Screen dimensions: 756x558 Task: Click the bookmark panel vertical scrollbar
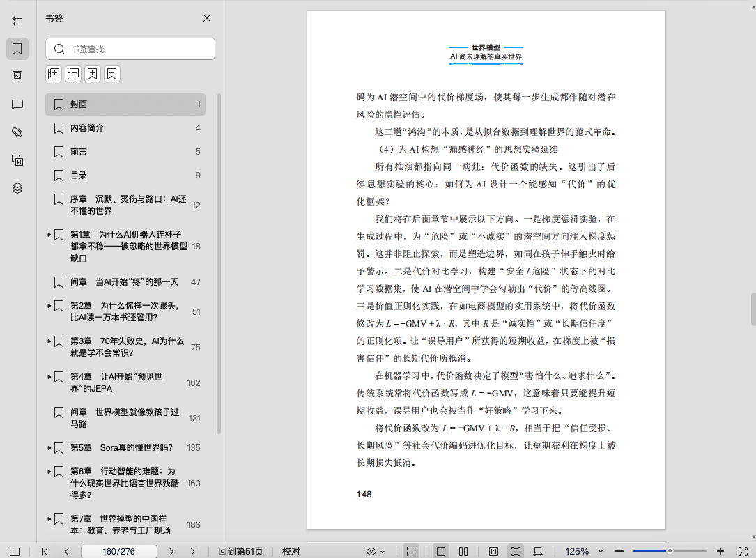click(218, 264)
